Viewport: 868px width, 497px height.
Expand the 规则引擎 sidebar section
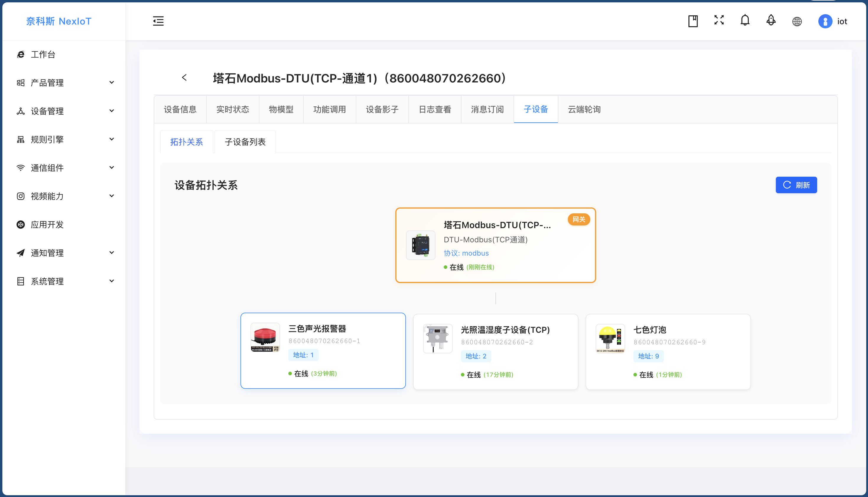tap(46, 139)
